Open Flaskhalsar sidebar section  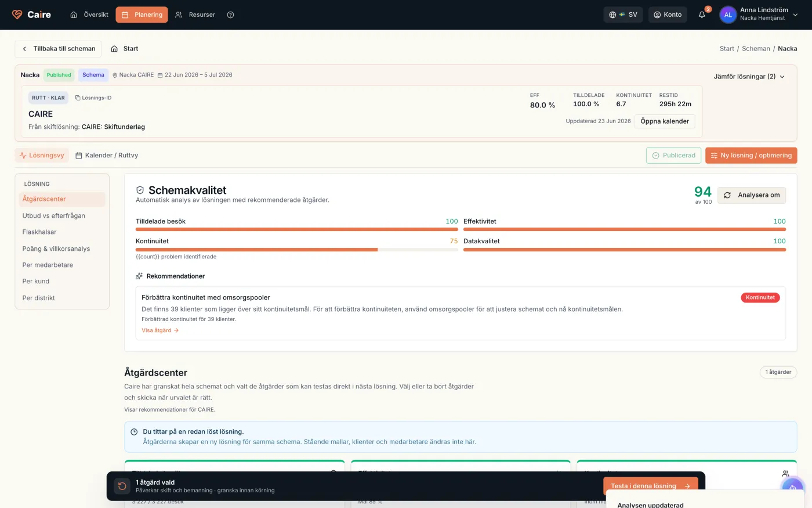point(62,232)
